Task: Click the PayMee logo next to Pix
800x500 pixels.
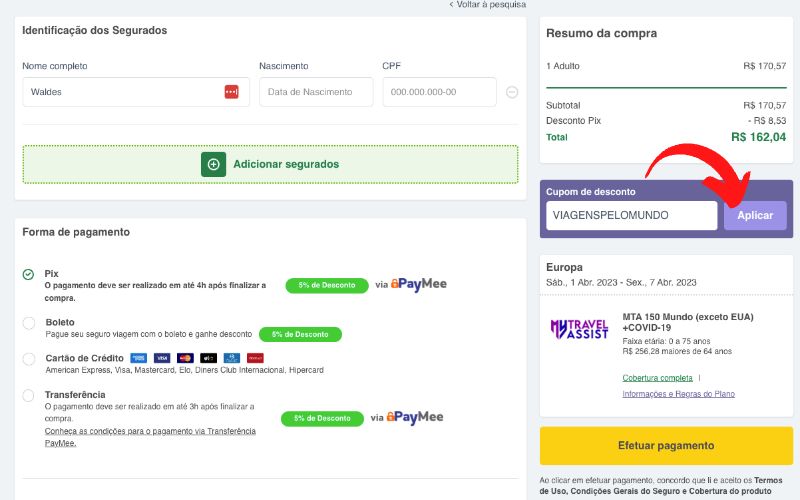Action: click(x=418, y=284)
